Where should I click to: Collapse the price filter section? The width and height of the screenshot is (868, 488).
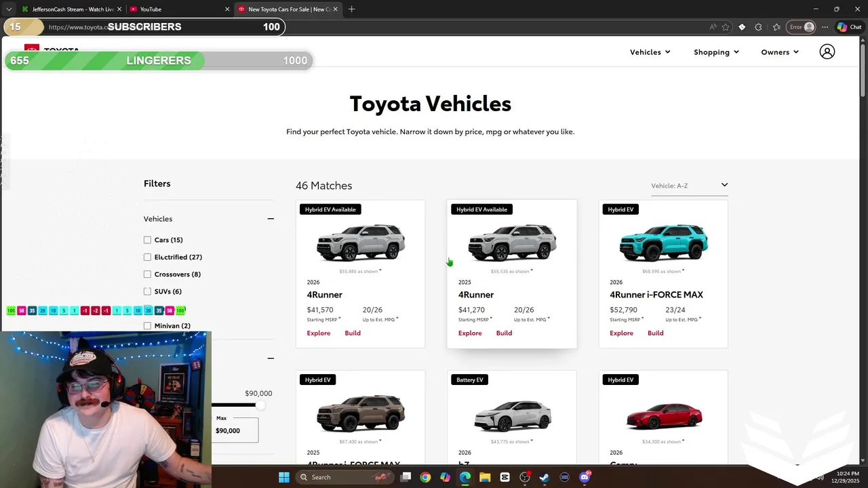click(271, 358)
